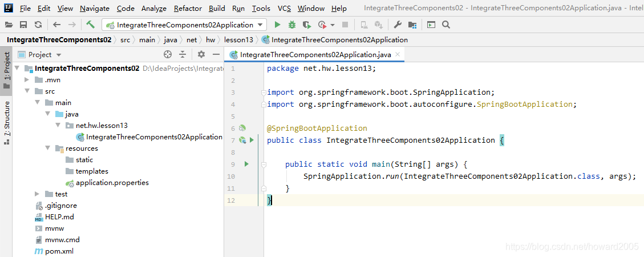Navigate forward with the right arrow
This screenshot has height=257, width=644.
(x=71, y=25)
